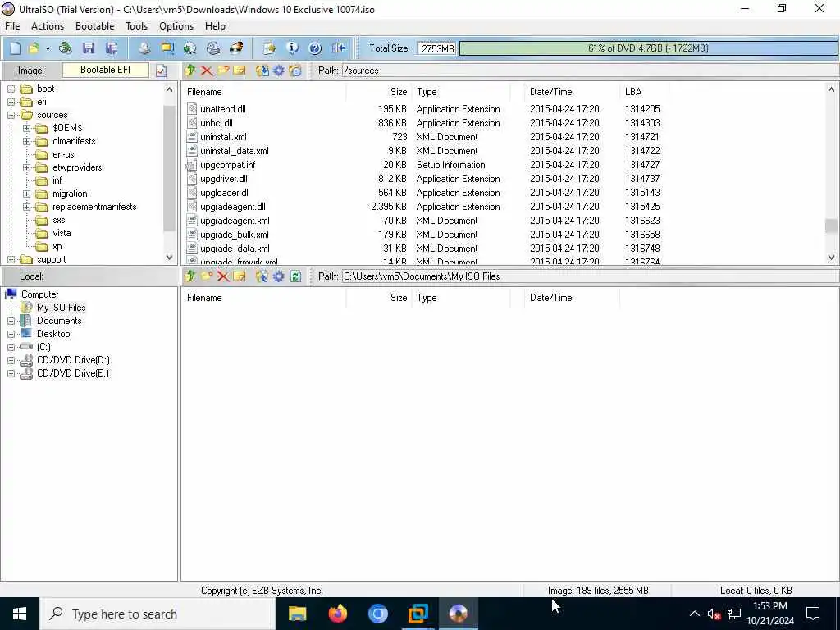Click the New image toolbar icon
Screen dimensions: 840x630
(16, 48)
